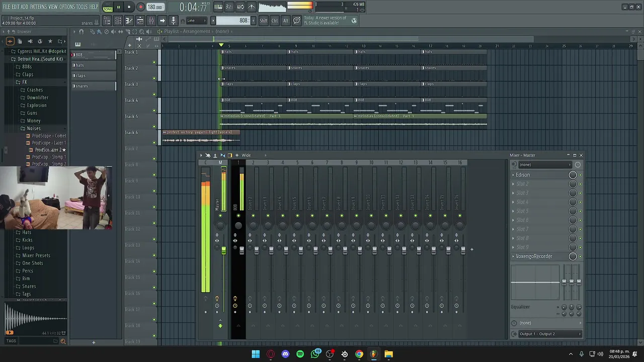644x362 pixels.
Task: Expand the Edison effect slot arrow
Action: coord(513,175)
